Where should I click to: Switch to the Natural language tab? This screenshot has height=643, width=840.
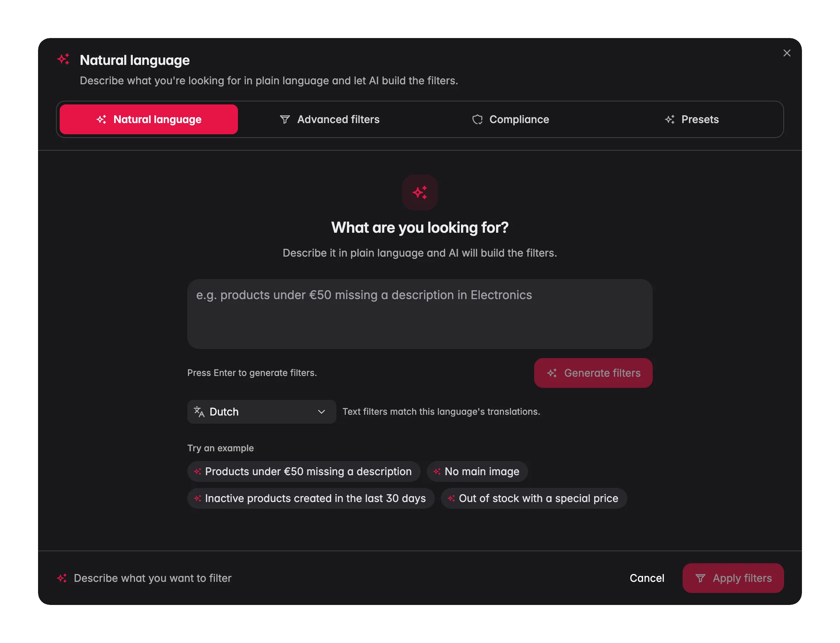pos(148,119)
